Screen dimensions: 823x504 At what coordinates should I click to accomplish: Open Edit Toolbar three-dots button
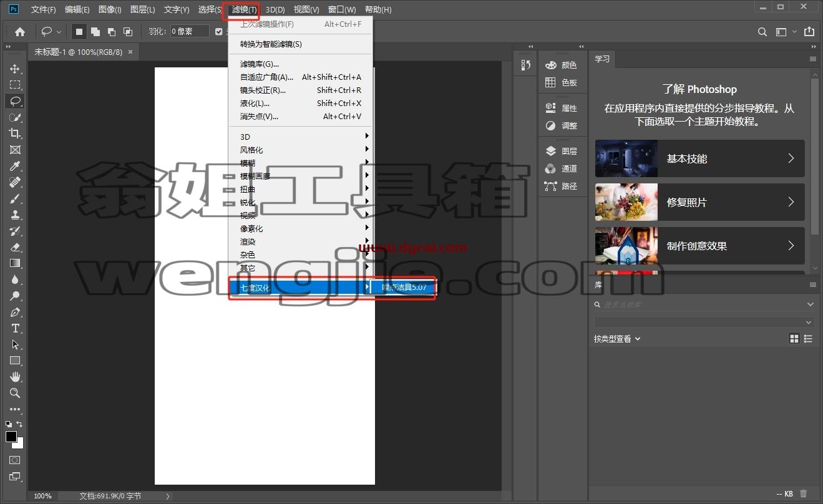(x=15, y=409)
